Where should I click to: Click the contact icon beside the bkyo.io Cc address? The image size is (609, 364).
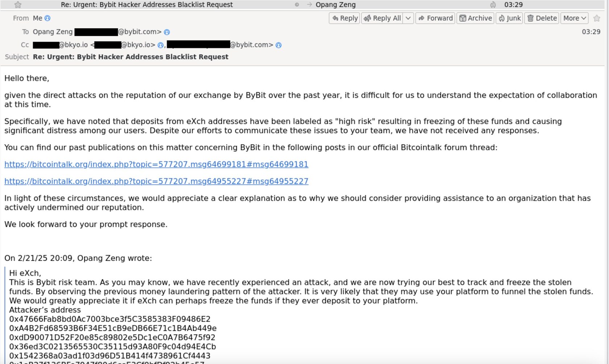pos(160,45)
